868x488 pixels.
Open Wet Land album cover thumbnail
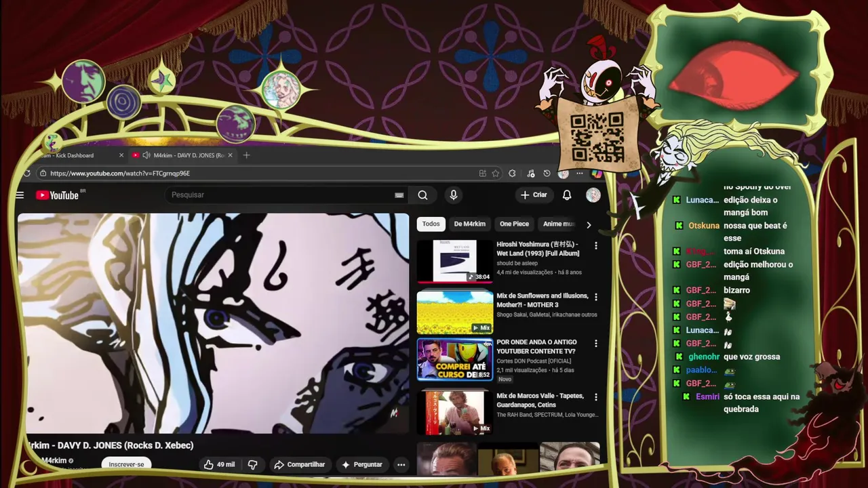[454, 261]
